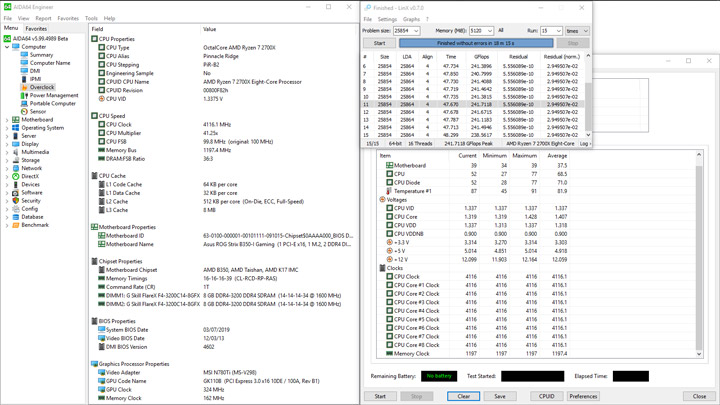Click the Multimedia speaker icon
This screenshot has height=405, width=720.
pyautogui.click(x=16, y=152)
